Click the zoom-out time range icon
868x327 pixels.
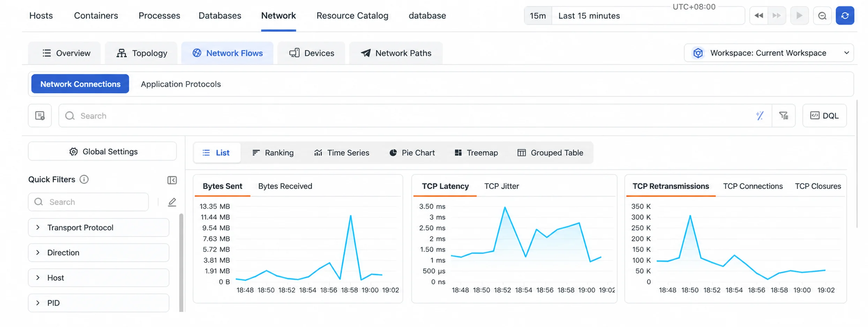click(x=822, y=16)
